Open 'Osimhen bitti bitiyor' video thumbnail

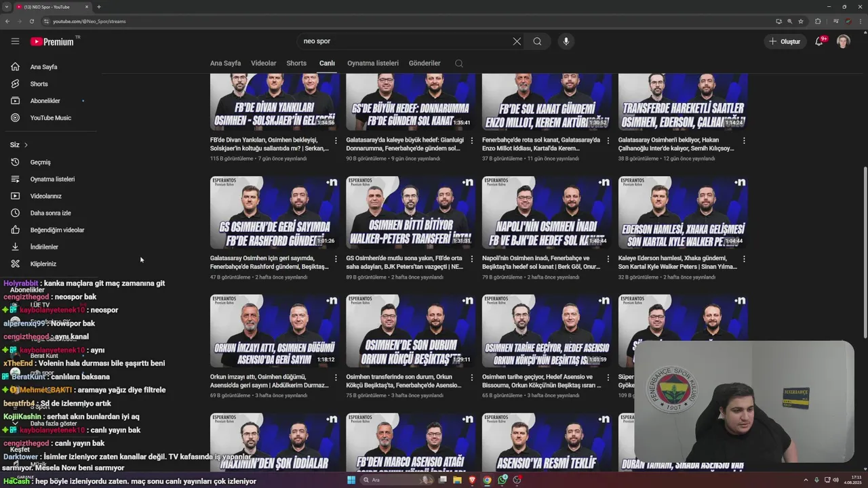click(x=411, y=213)
